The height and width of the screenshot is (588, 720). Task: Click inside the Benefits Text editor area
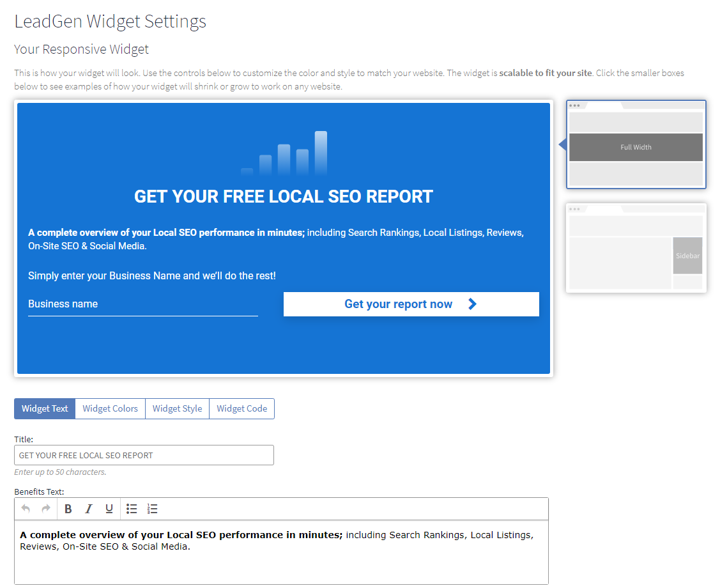click(281, 552)
